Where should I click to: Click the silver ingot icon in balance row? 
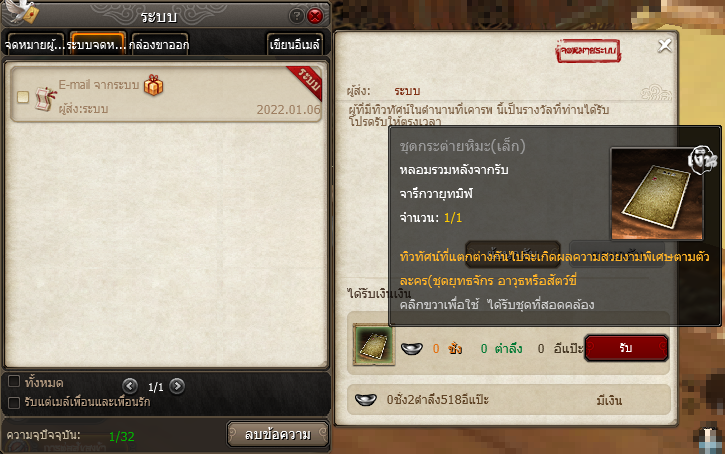coord(366,399)
